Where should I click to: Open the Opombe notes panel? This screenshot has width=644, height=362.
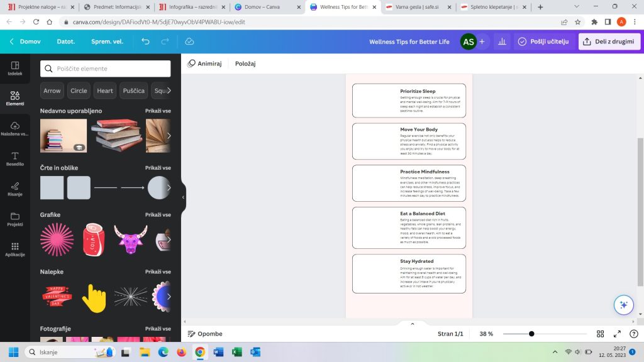pyautogui.click(x=205, y=334)
